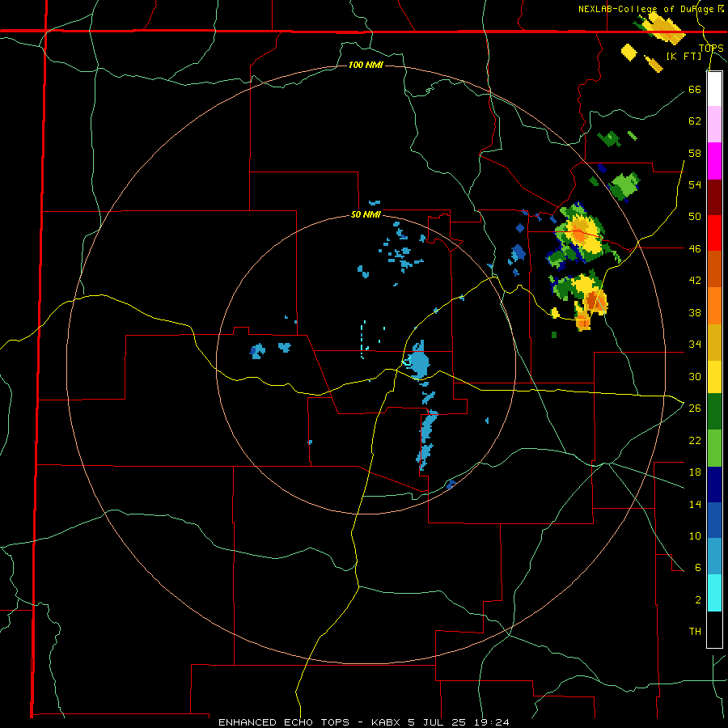Click the "5 JUL 25 19:24" timestamp
This screenshot has width=728, height=728.
point(459,722)
